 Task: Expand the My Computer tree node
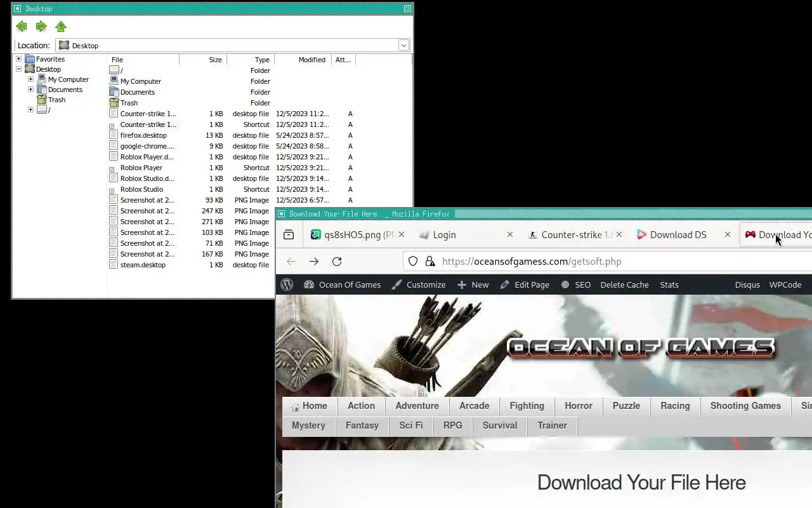(30, 79)
